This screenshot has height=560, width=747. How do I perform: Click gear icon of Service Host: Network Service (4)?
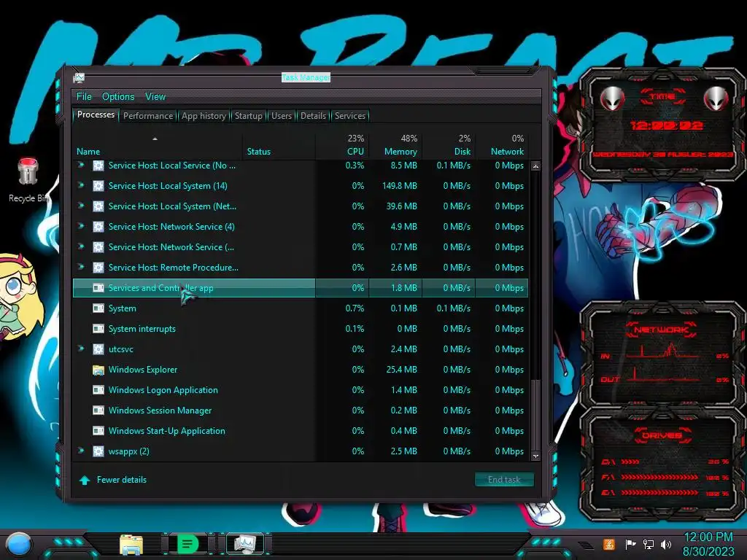[98, 227]
